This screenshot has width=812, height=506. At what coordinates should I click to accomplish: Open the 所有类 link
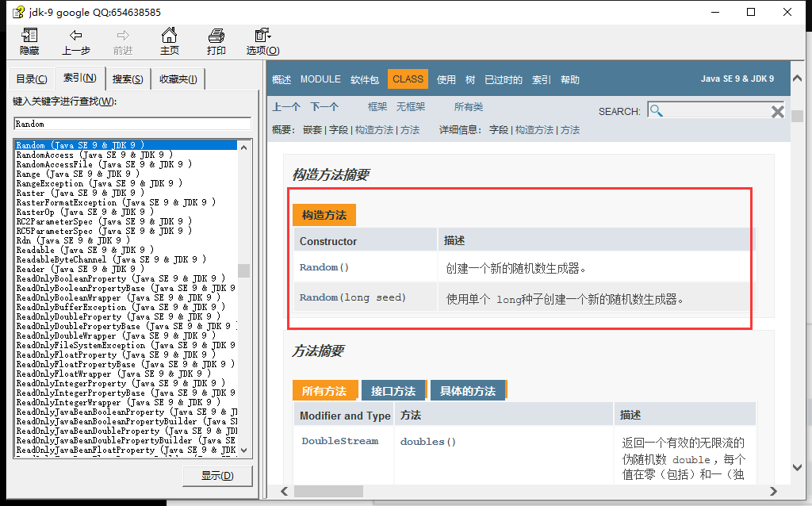(468, 107)
